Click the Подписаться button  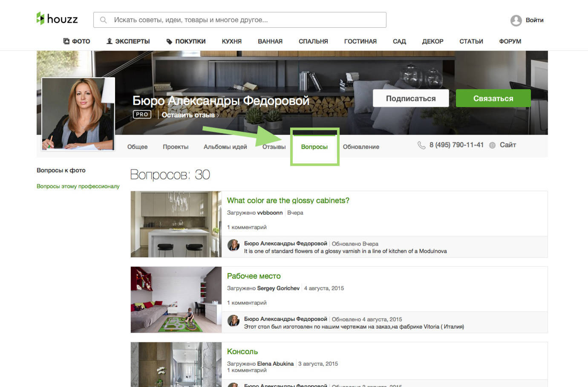tap(410, 98)
